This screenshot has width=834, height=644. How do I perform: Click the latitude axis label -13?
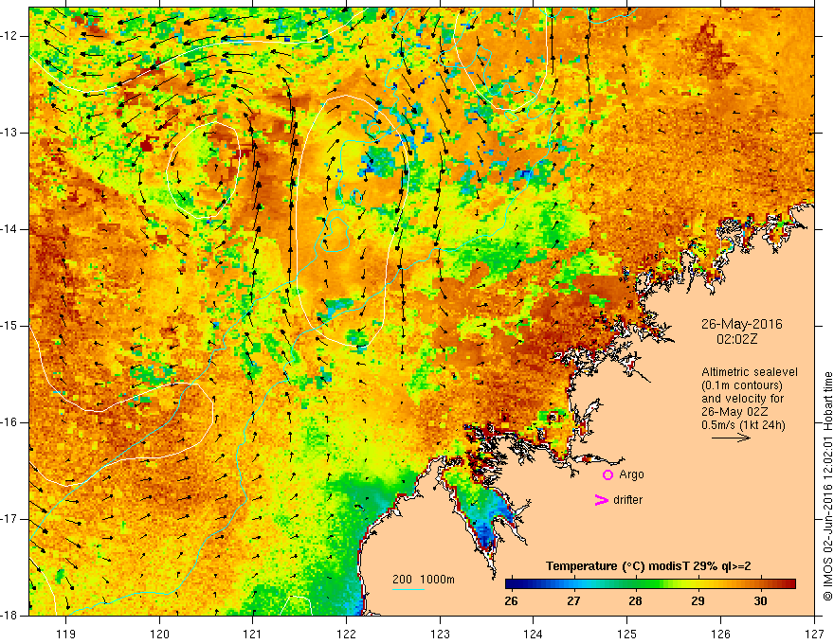click(9, 133)
